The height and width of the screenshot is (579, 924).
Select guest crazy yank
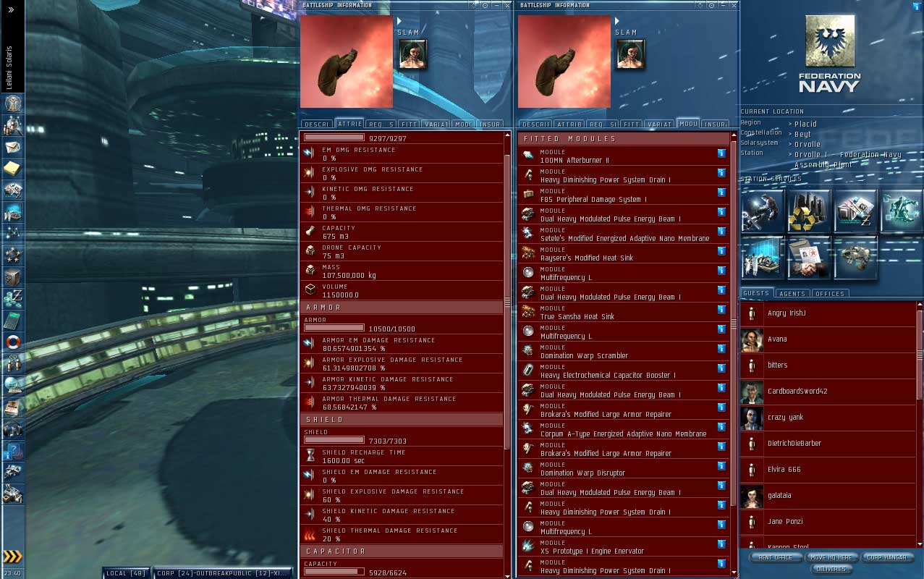[x=828, y=418]
